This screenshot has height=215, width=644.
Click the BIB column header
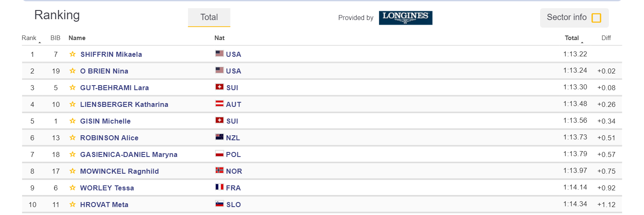coord(56,38)
